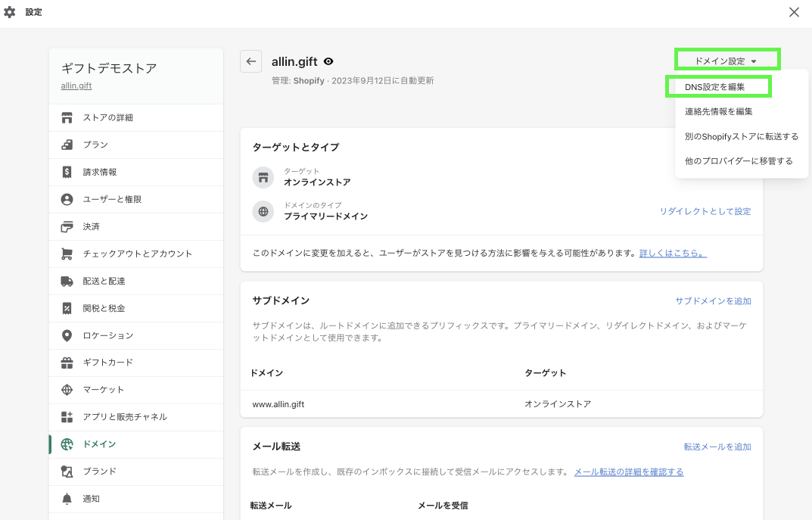This screenshot has height=520, width=812.
Task: Choose 連絡先情報を編集 menu entry
Action: [x=718, y=111]
